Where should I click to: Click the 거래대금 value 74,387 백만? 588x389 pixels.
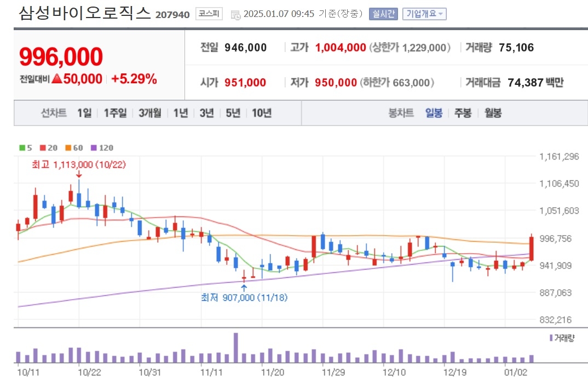point(535,83)
